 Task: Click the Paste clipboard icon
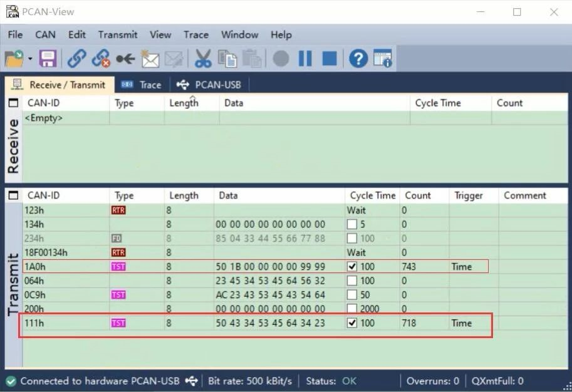coord(252,59)
